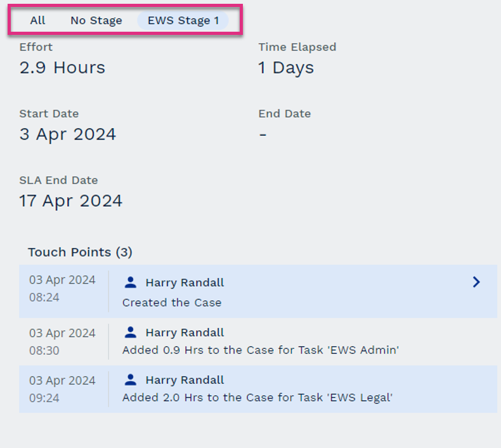Click the 2.9 Hours effort value
This screenshot has width=501, height=448.
(62, 68)
